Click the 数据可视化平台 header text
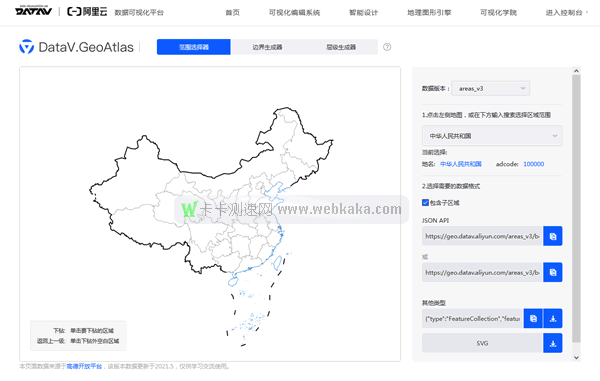This screenshot has height=381, width=600. point(139,13)
